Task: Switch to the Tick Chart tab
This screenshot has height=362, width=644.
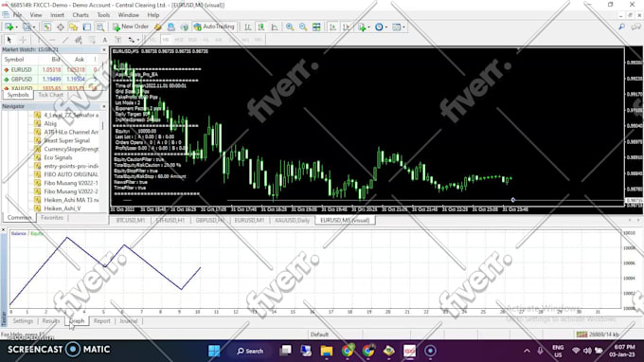Action: coord(50,95)
